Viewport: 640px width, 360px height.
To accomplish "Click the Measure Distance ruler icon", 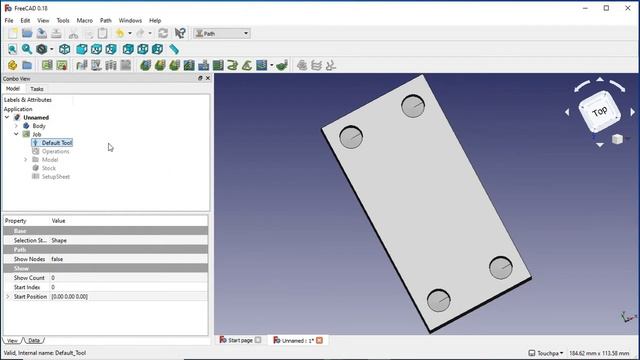I will [174, 49].
